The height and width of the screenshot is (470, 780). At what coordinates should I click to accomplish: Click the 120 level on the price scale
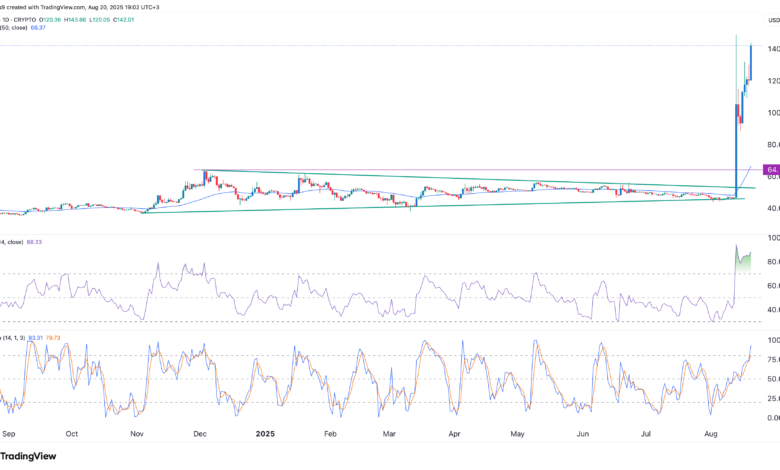click(770, 81)
